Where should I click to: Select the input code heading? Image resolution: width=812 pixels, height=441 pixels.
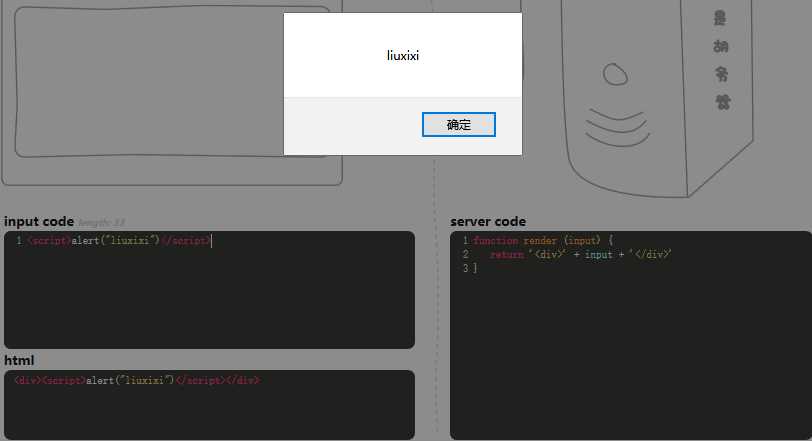[39, 222]
